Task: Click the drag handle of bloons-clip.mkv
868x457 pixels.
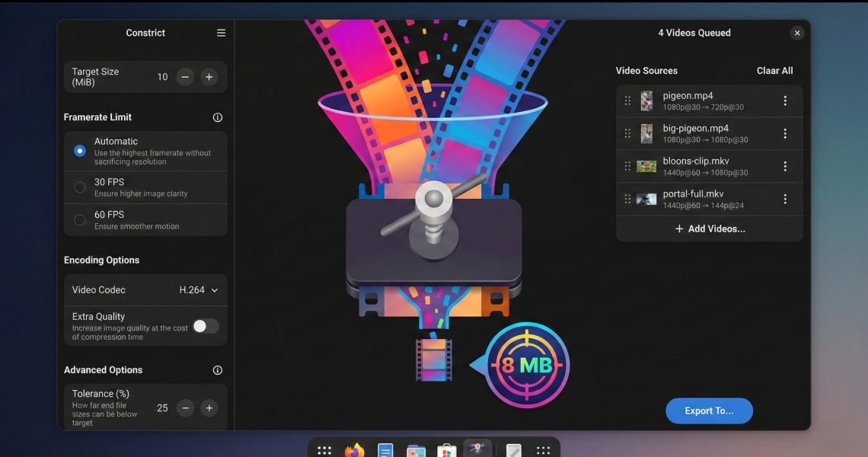Action: (627, 166)
